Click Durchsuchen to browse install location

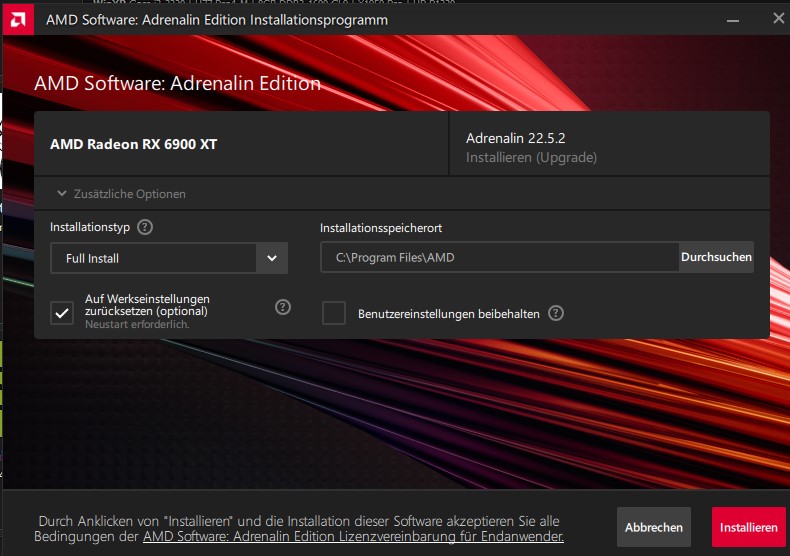point(716,257)
